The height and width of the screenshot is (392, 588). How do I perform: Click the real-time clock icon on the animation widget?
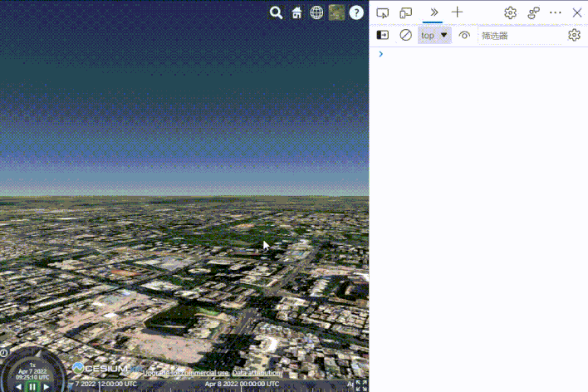coord(4,353)
